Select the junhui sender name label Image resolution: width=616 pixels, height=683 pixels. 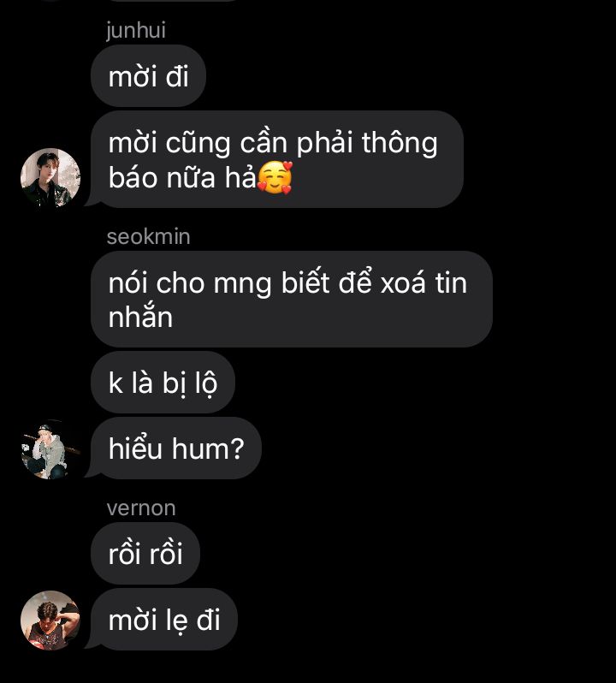(x=136, y=31)
